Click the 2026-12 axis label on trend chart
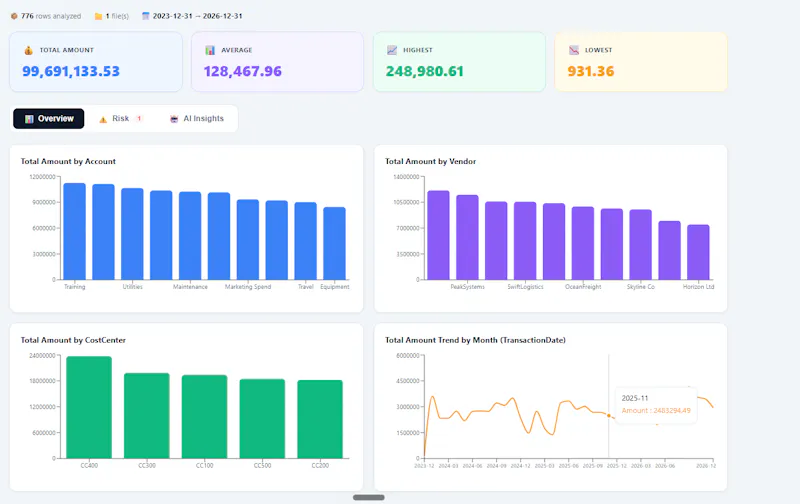The image size is (800, 504). tap(706, 466)
